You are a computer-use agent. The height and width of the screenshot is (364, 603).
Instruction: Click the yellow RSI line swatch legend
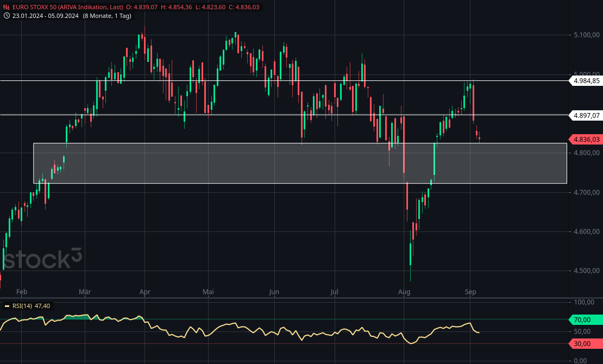coord(7,306)
